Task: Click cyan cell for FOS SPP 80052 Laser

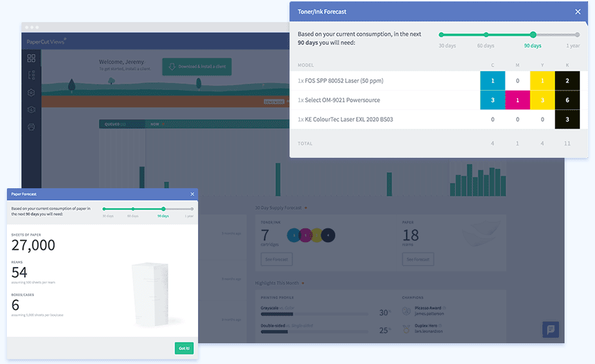Action: (492, 81)
